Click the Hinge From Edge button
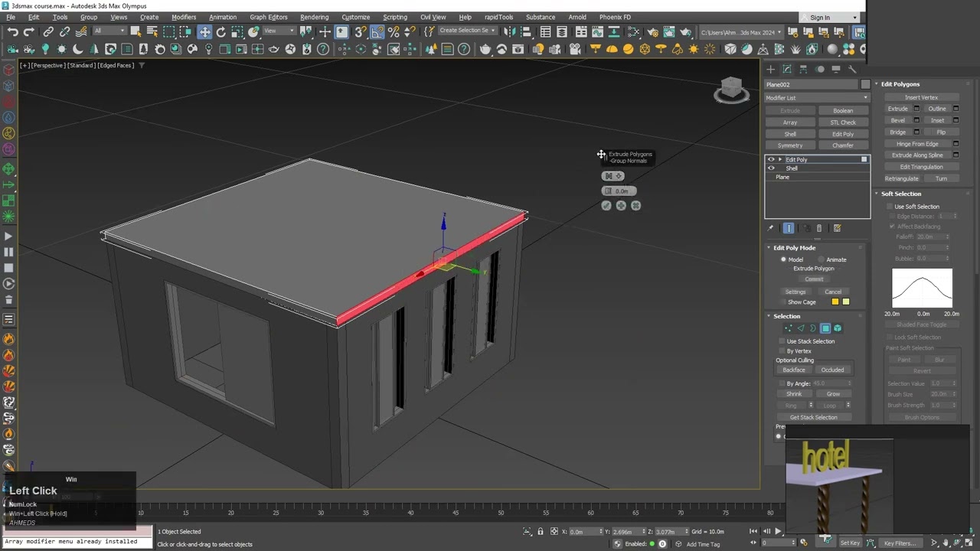This screenshot has height=551, width=980. coord(918,144)
